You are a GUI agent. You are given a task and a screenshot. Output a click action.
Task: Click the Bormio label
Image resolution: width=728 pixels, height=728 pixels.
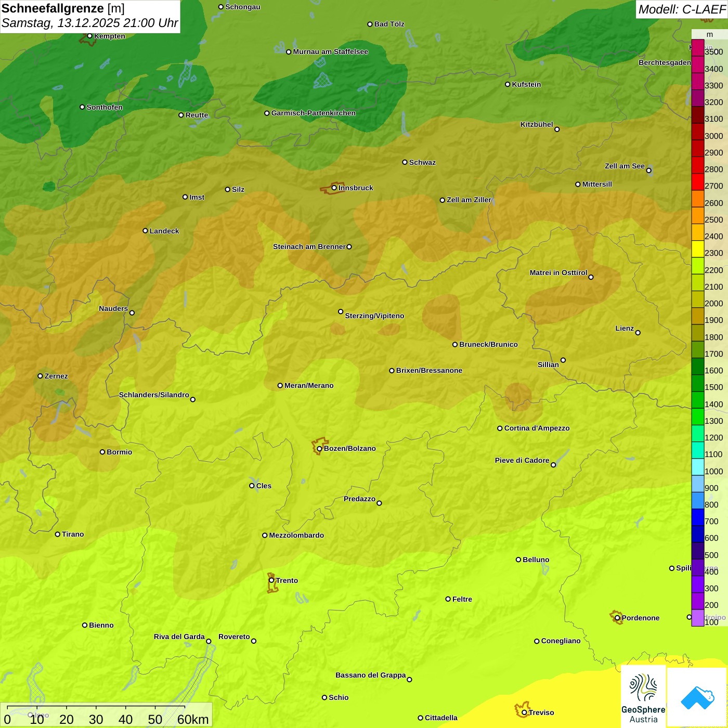pyautogui.click(x=119, y=452)
